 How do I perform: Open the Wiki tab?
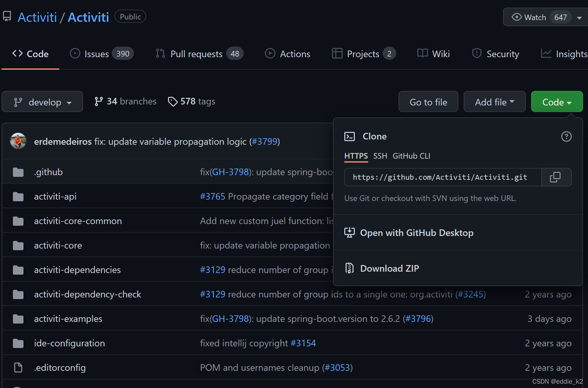433,54
